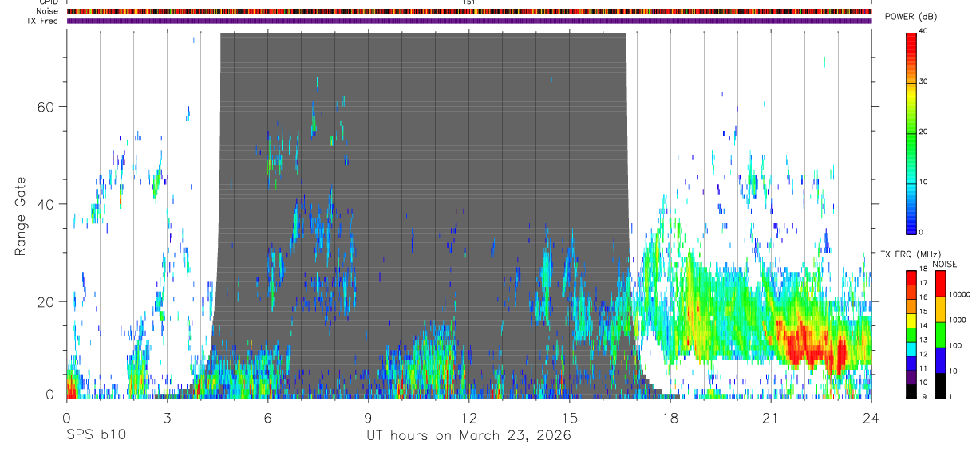
Task: Click the 40 tick on POWER scale
Action: (925, 32)
